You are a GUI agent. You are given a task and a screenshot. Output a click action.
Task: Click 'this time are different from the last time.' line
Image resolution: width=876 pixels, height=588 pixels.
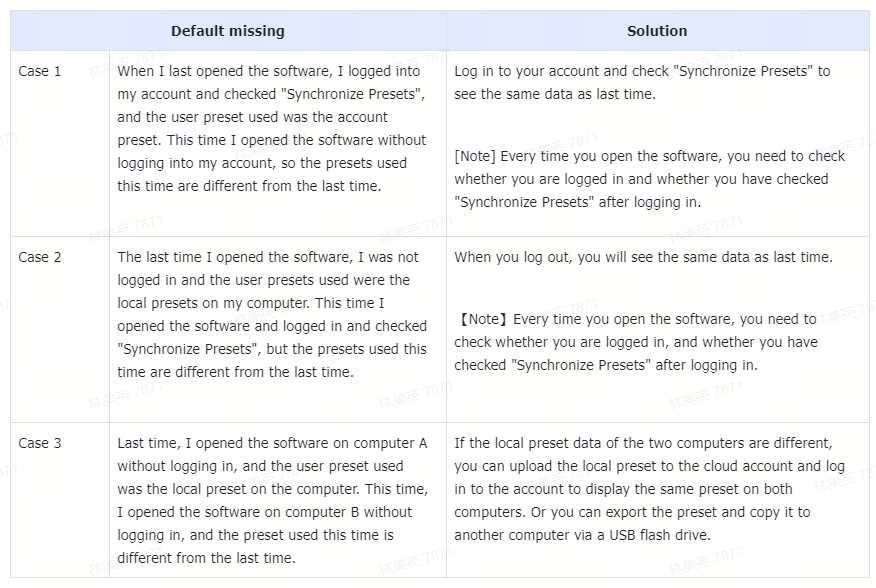coord(249,186)
